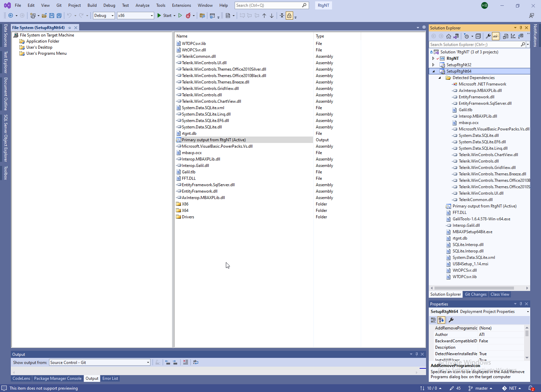Click the main Search (Ctrl+Q) box
The height and width of the screenshot is (392, 541).
(272, 5)
